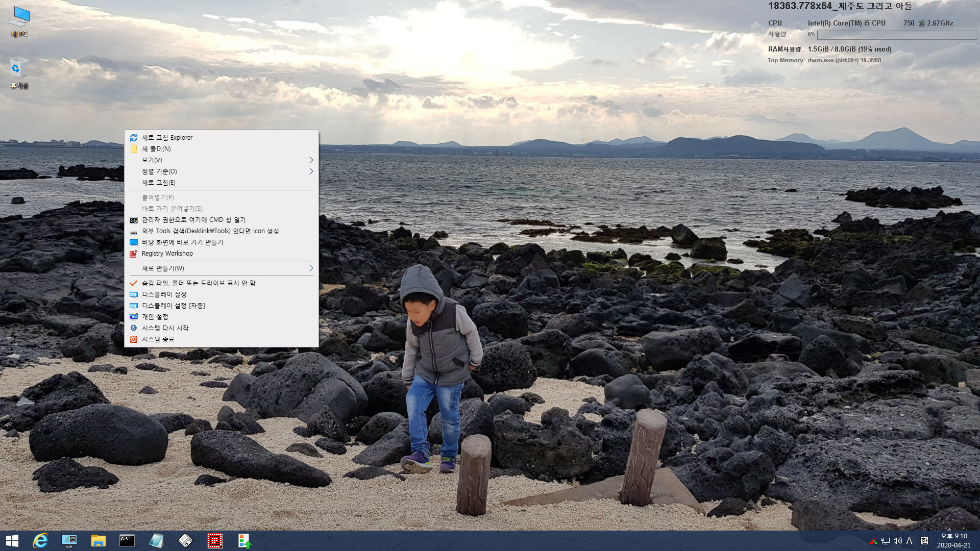980x551 pixels.
Task: Click the 18363.778x64 widget title
Action: (840, 6)
